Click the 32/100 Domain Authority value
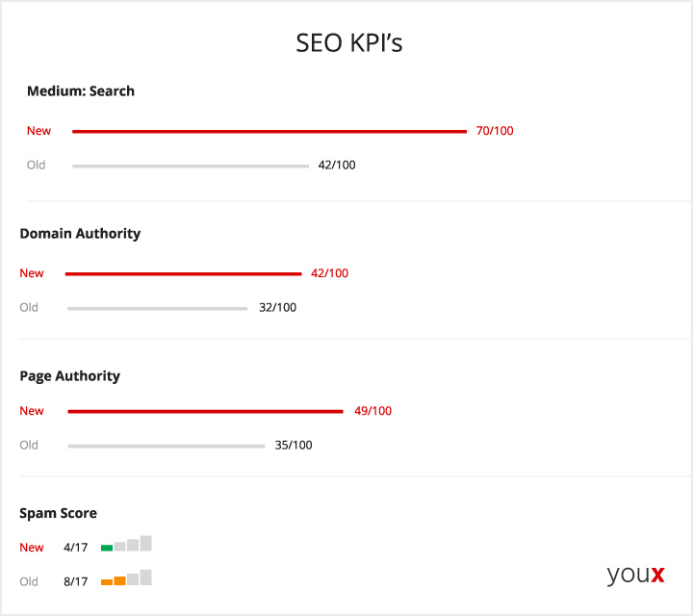 pyautogui.click(x=277, y=308)
